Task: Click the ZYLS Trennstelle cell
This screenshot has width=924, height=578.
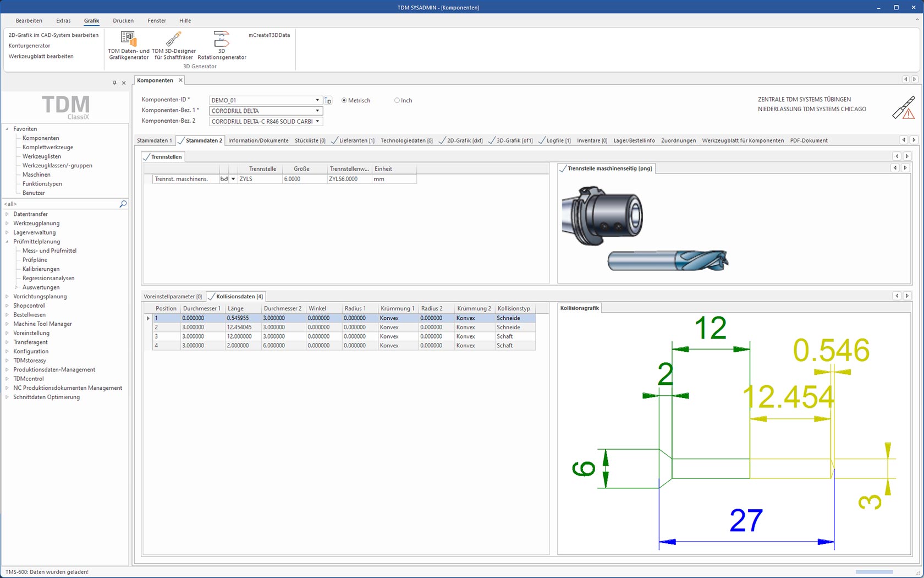Action: point(260,179)
